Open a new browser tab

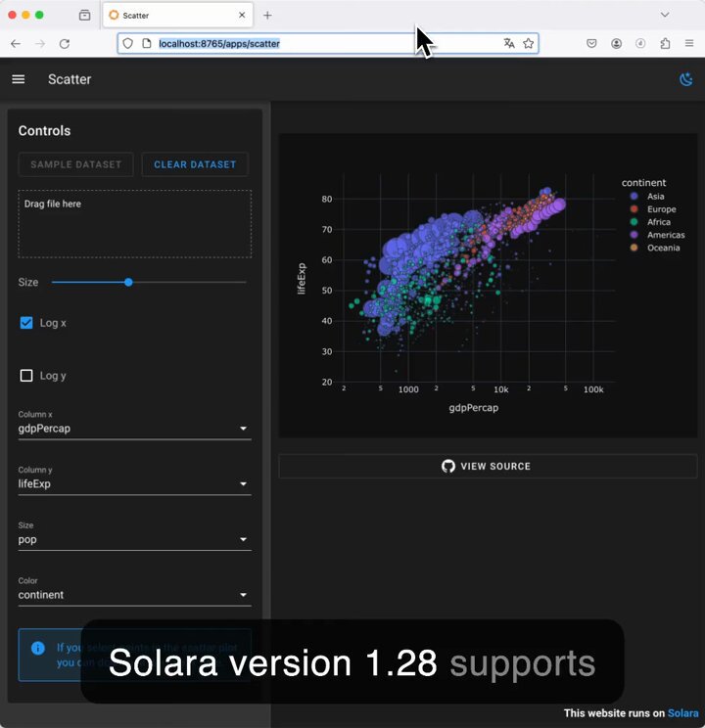(267, 16)
